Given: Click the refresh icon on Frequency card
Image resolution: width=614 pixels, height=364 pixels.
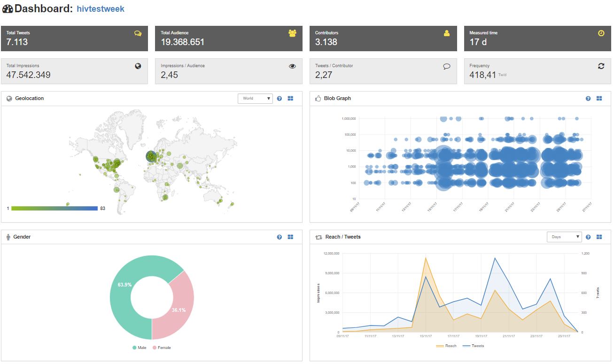Looking at the screenshot, I should tap(601, 66).
